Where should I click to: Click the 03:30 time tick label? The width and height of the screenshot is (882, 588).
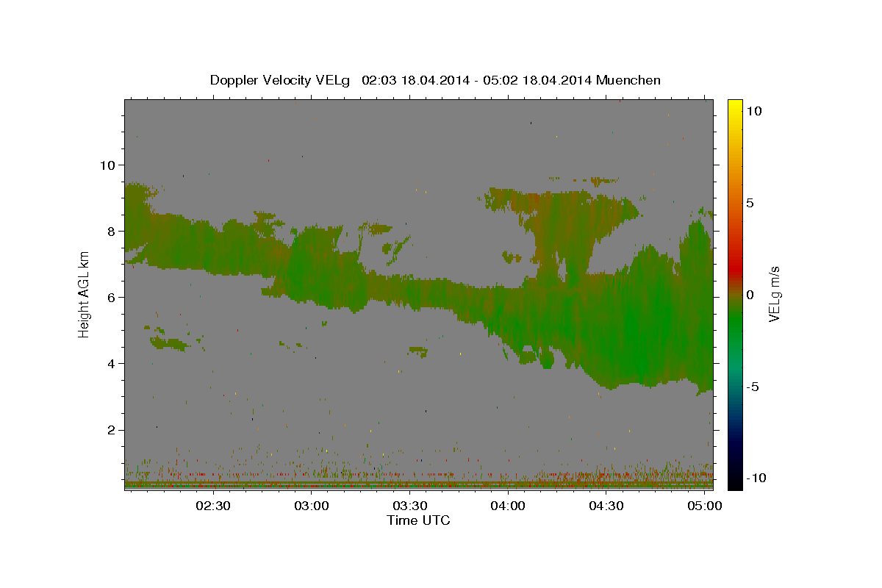[x=409, y=506]
